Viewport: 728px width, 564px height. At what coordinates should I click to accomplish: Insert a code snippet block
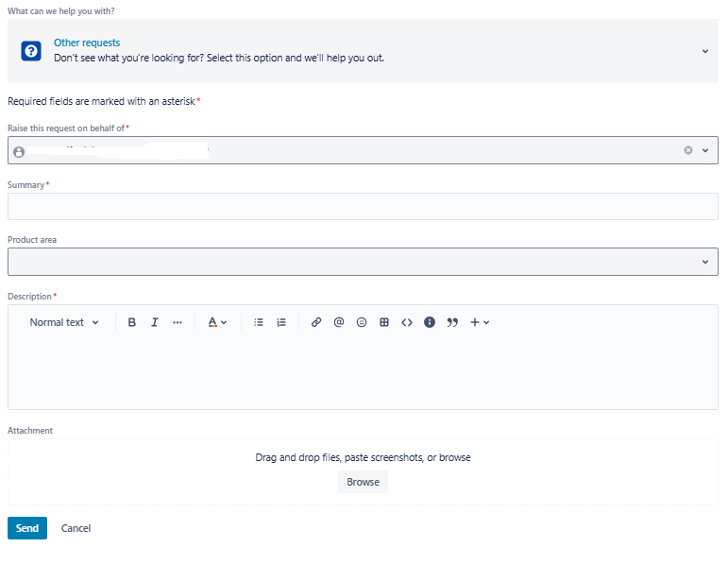tap(407, 322)
